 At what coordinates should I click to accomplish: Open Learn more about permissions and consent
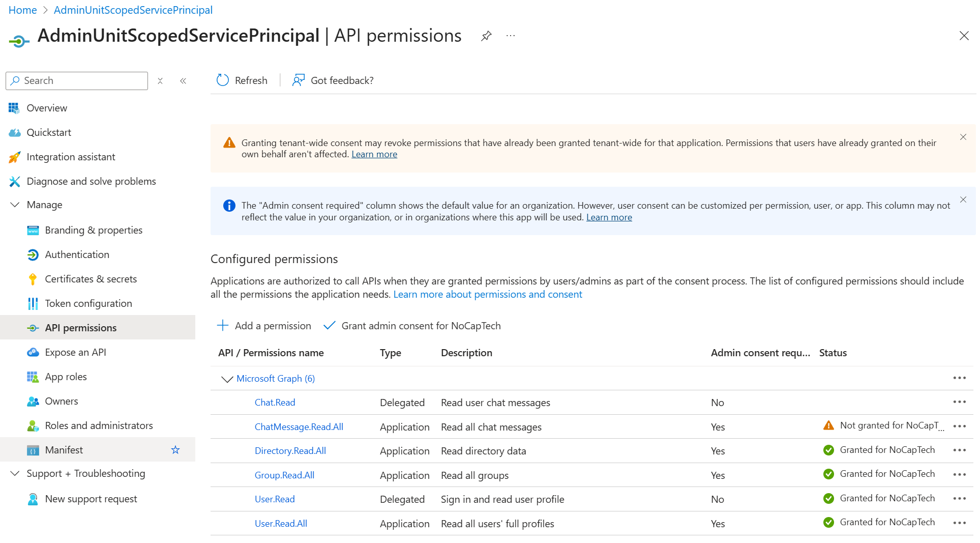[487, 295]
